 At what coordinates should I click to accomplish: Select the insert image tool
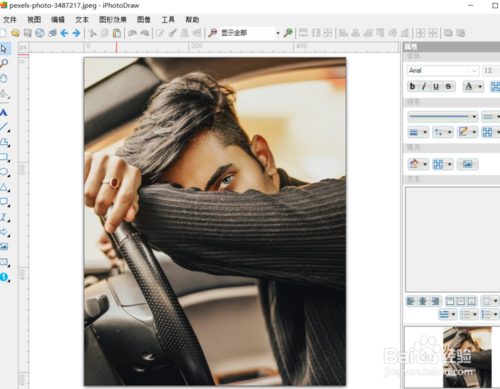[x=4, y=247]
